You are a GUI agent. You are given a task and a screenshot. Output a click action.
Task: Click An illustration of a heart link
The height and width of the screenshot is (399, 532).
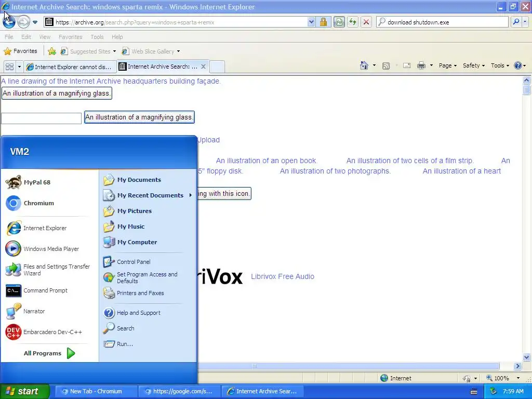pos(462,171)
